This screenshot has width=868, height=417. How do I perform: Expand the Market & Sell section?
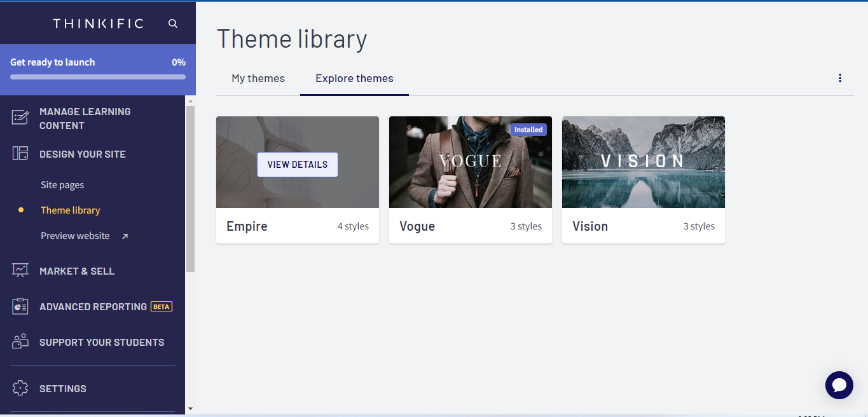(x=77, y=271)
